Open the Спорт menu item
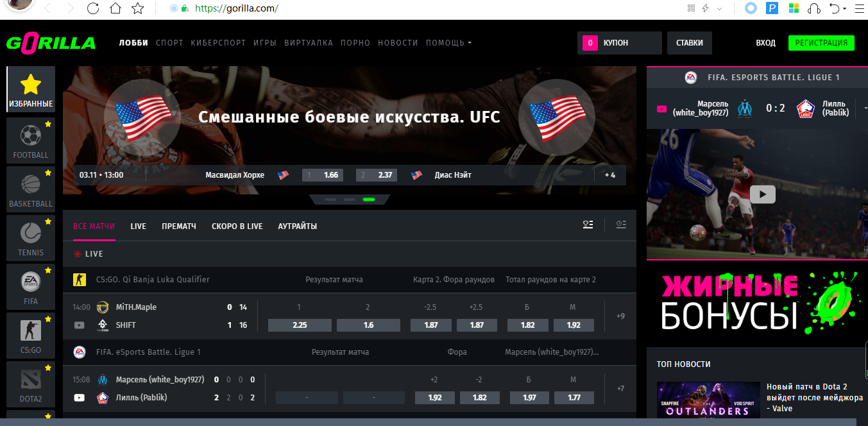This screenshot has width=868, height=426. (x=169, y=43)
